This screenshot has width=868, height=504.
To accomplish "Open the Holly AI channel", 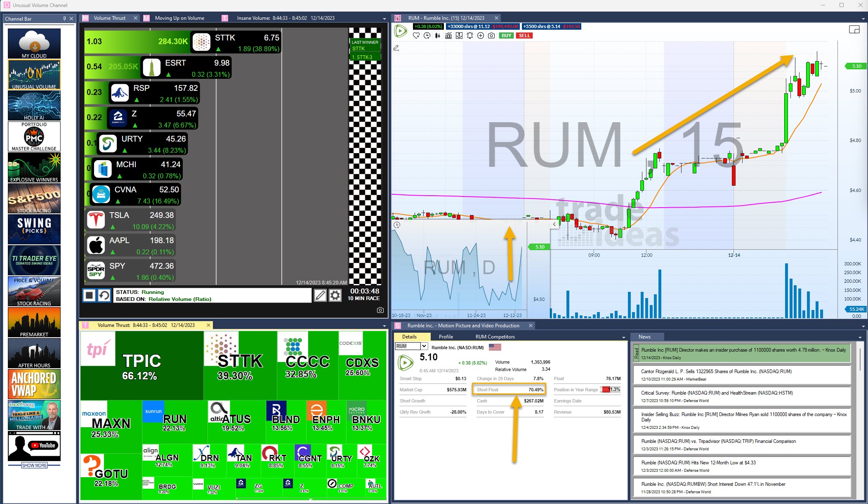I will click(x=34, y=106).
